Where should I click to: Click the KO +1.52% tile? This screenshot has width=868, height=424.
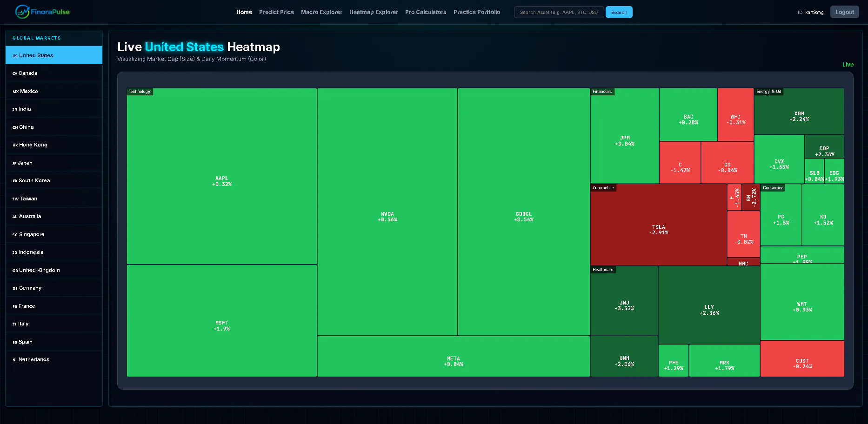[x=823, y=215]
